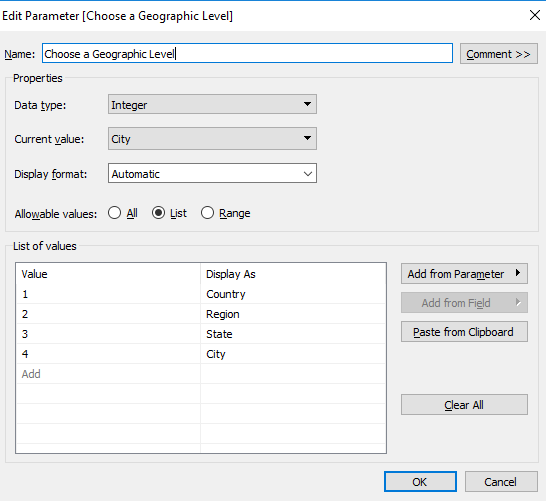This screenshot has width=546, height=501.
Task: Click the Clear All button
Action: (464, 405)
